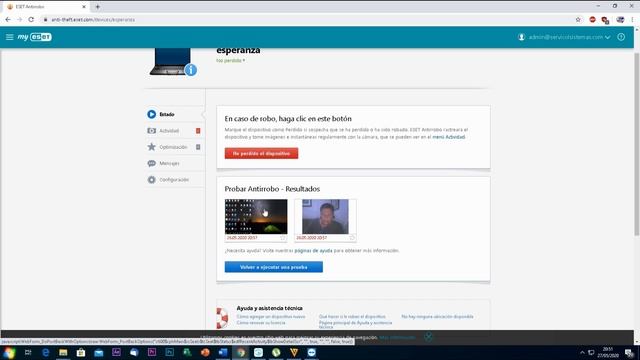The height and width of the screenshot is (360, 640).
Task: Click the flag icon under the webcam photo
Action: point(352,238)
